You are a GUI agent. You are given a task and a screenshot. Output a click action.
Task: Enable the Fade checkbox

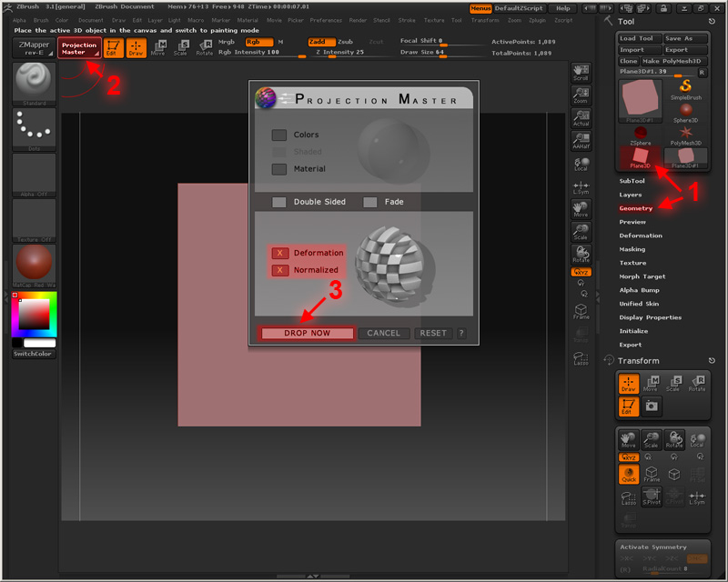(x=370, y=202)
